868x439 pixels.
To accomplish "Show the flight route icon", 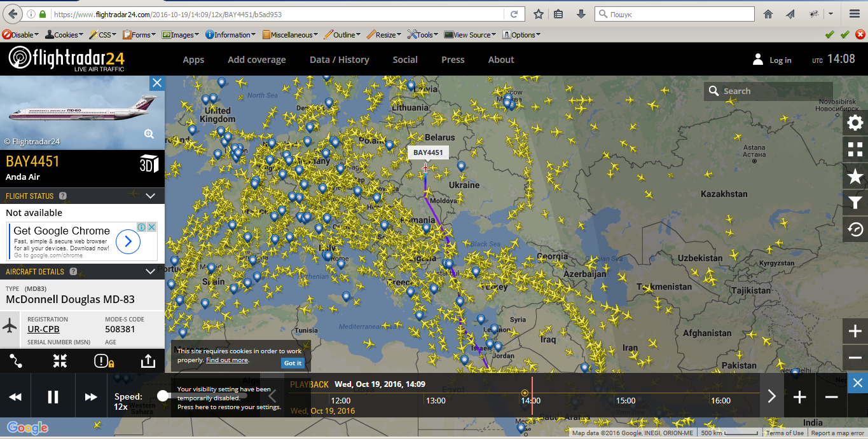I will point(17,361).
